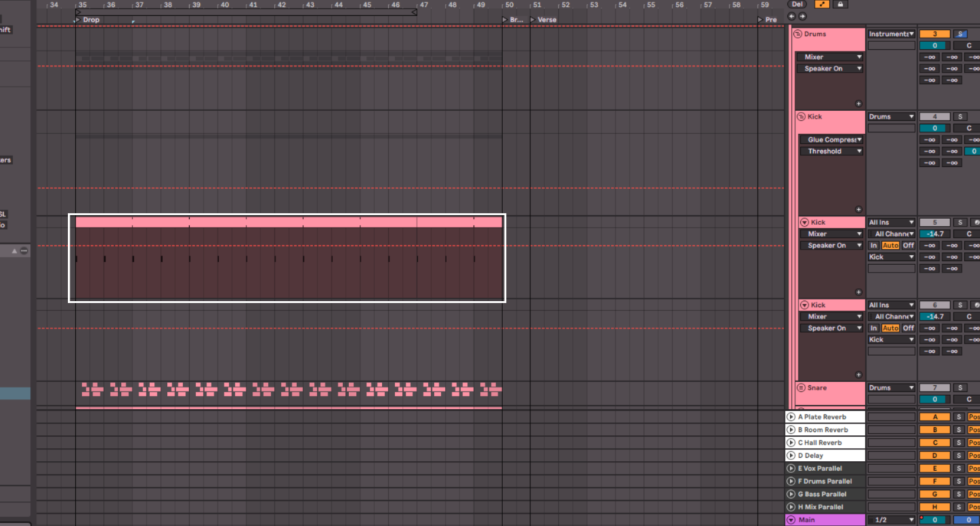The height and width of the screenshot is (526, 980).
Task: Set monitor to Off on Kick track 5
Action: (x=908, y=245)
